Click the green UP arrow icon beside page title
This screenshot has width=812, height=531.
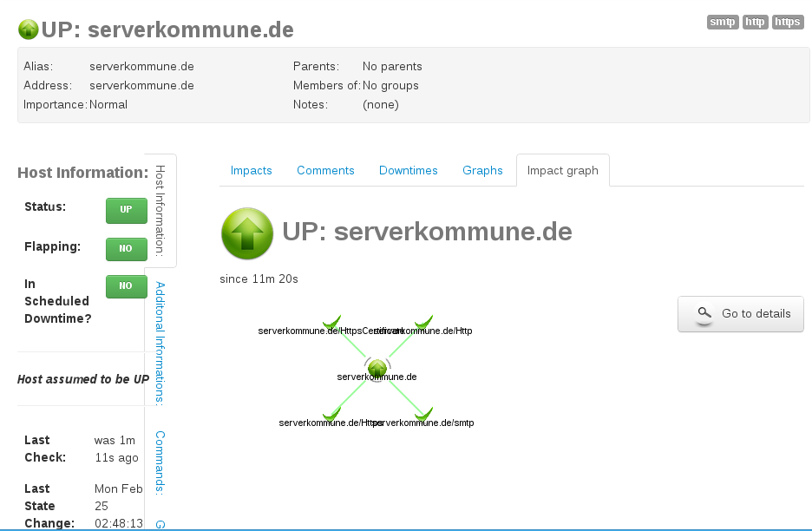pyautogui.click(x=29, y=29)
